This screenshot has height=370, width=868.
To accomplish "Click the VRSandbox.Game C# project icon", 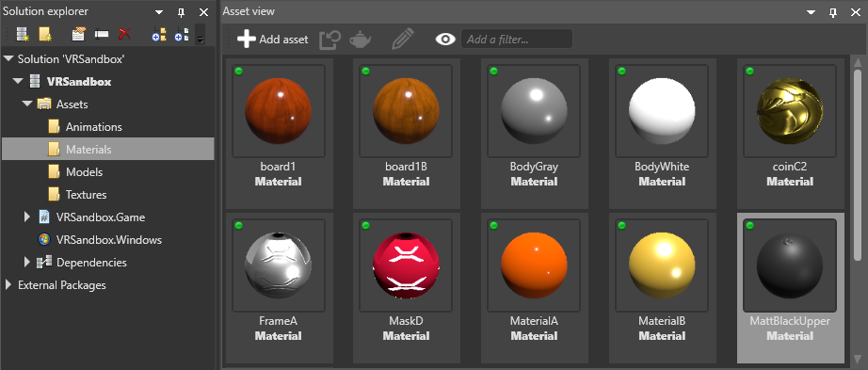I will (43, 217).
